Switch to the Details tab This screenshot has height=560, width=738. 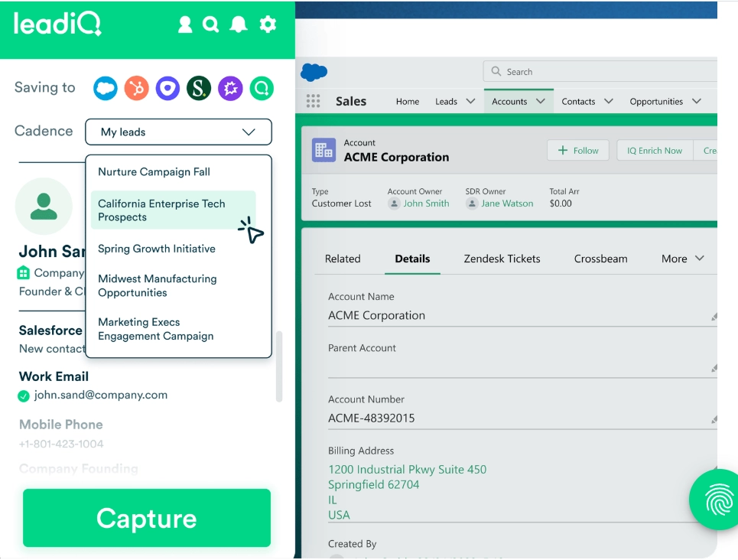pyautogui.click(x=412, y=259)
